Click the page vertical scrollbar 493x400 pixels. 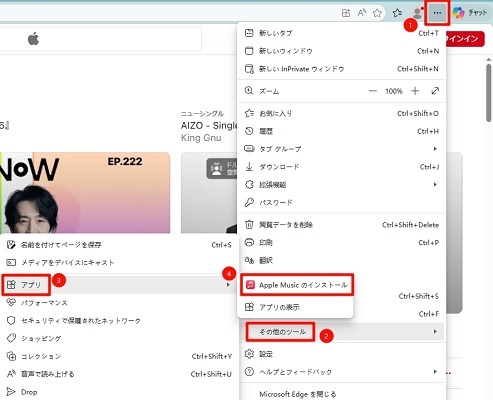click(x=489, y=93)
